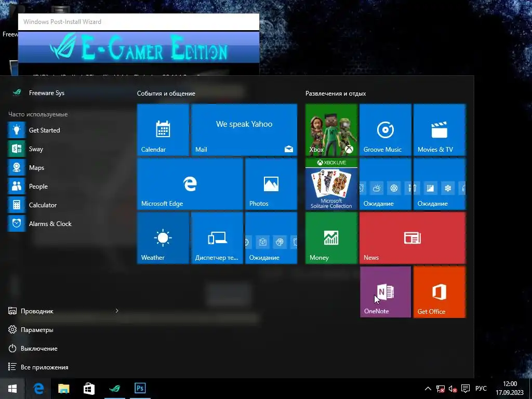Screen dimensions: 532x399
Task: Switch to Photoshop taskbar icon
Action: 140,389
